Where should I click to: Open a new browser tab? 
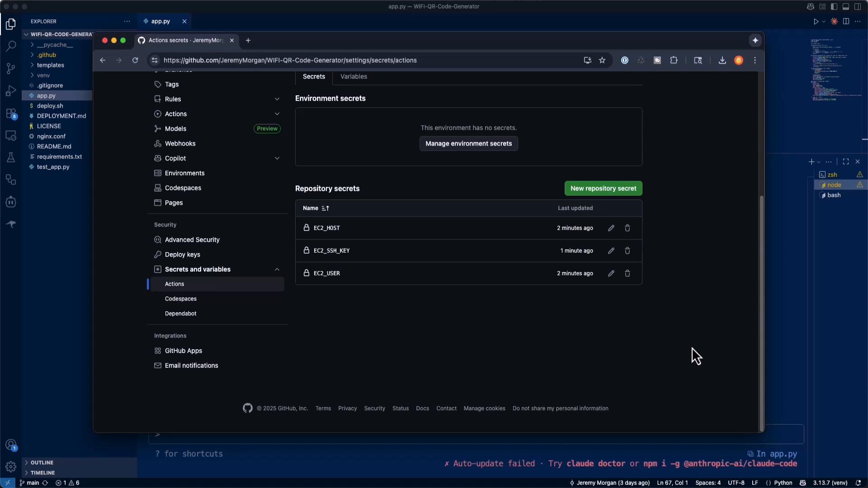point(248,40)
